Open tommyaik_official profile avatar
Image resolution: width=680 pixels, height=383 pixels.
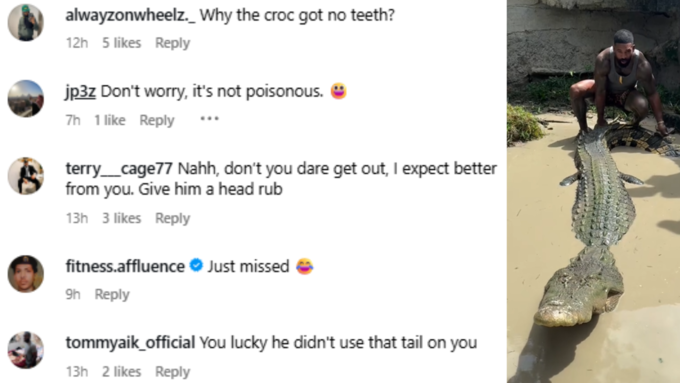click(x=26, y=350)
